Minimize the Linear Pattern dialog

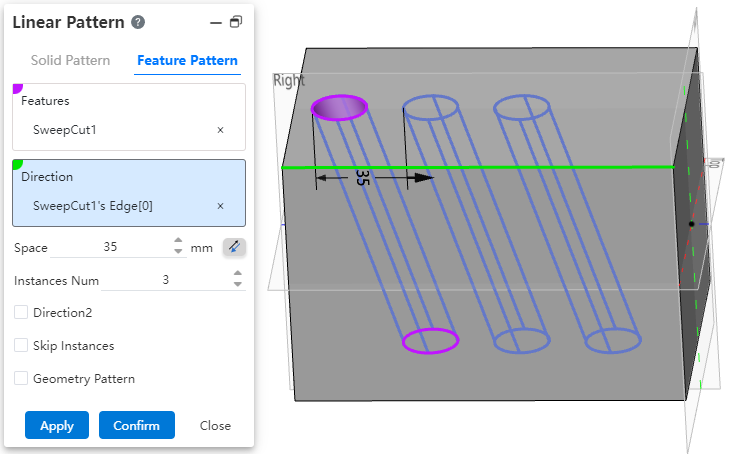[215, 22]
